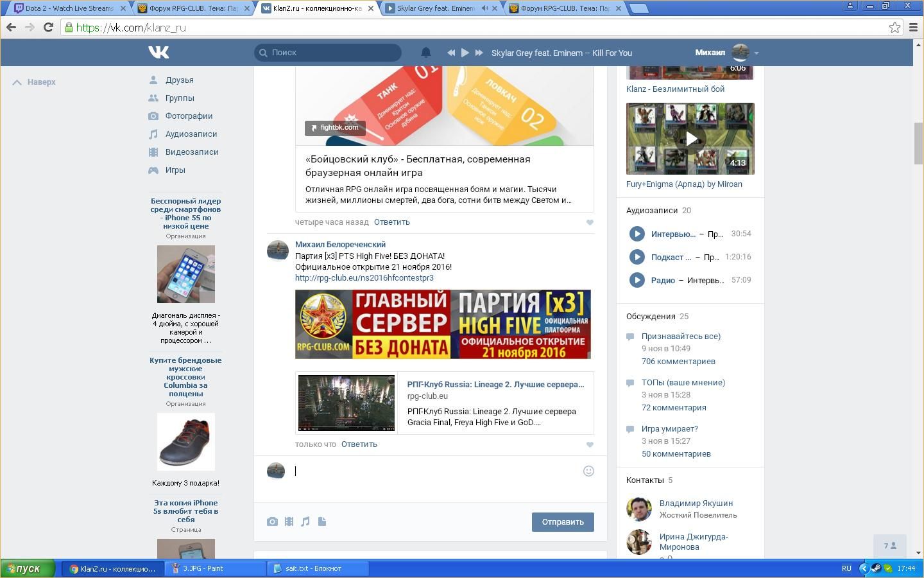Play the Skylar Grey track in header
This screenshot has width=924, height=578.
pos(465,53)
